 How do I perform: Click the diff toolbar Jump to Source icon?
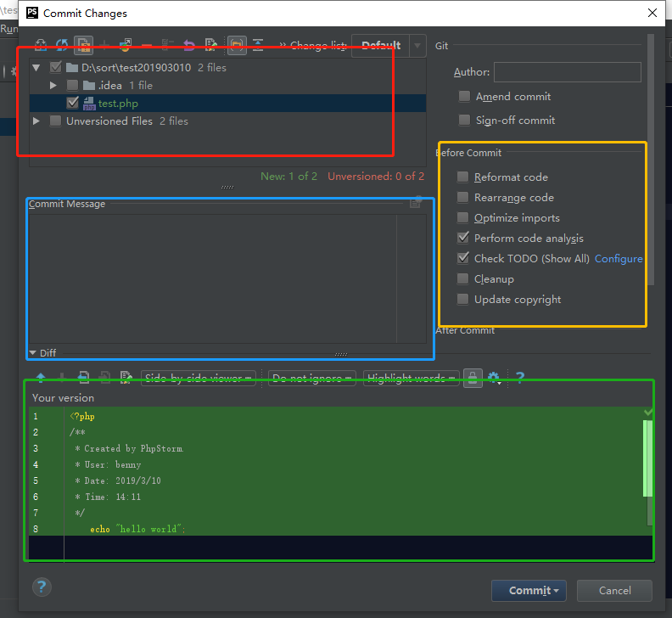(126, 378)
